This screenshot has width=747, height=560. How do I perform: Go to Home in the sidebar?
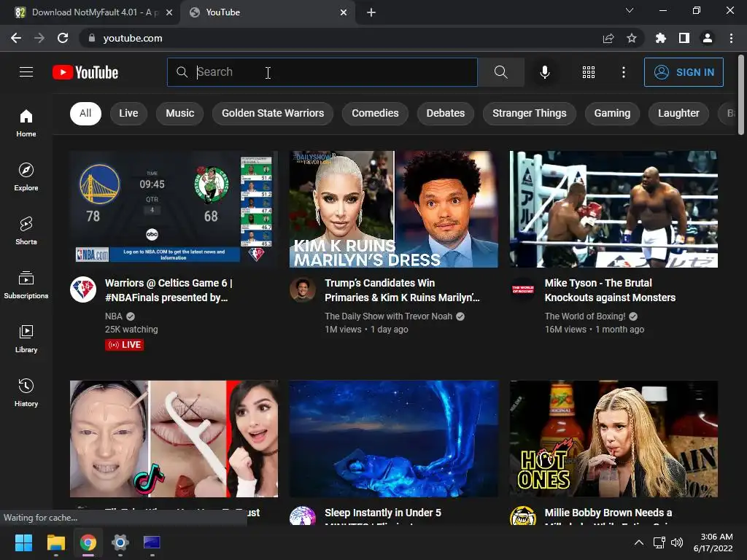[26, 122]
